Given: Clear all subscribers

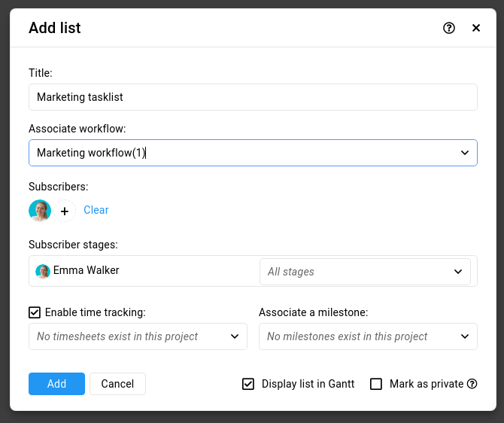Looking at the screenshot, I should (96, 210).
